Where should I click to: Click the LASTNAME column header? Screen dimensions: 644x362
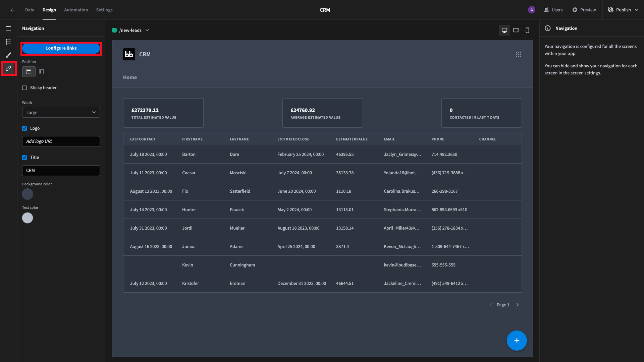click(x=239, y=139)
